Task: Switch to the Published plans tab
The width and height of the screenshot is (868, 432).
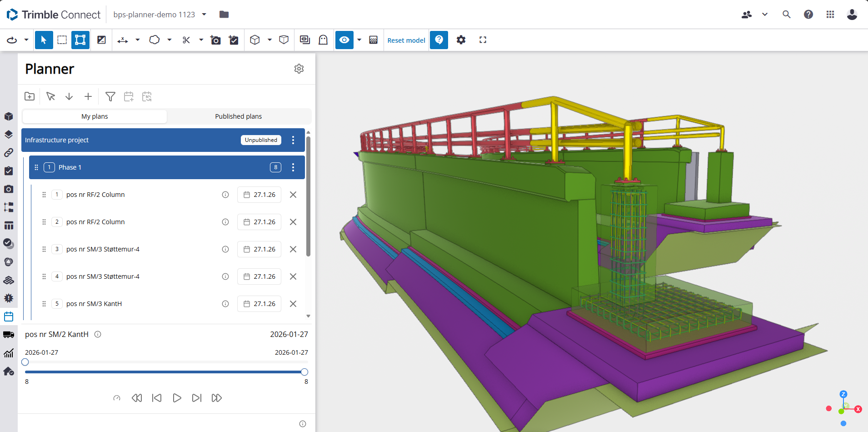Action: [x=239, y=116]
